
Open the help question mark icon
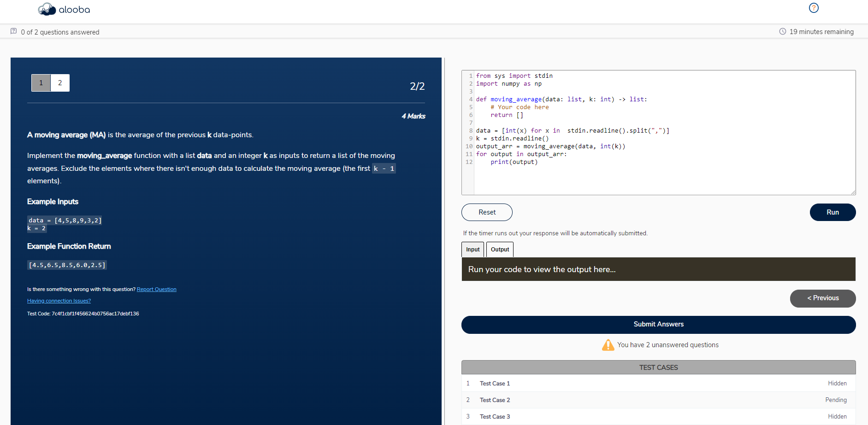tap(814, 8)
